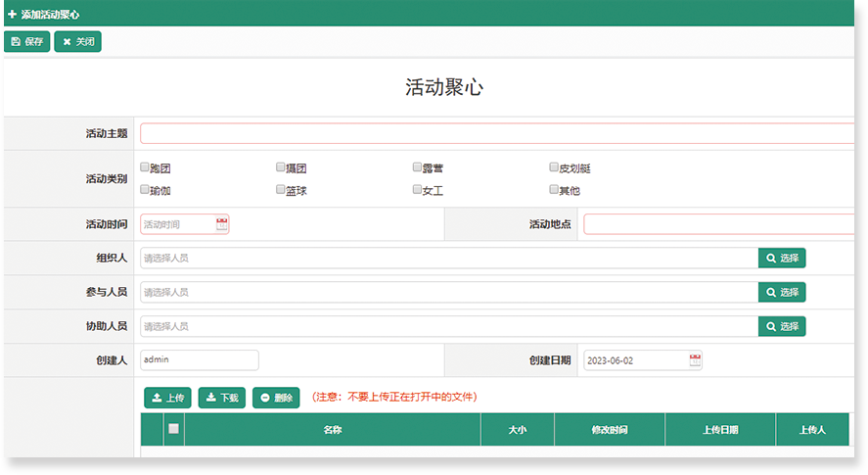The image size is (868, 475).
Task: Open calendar icon for 创建日期
Action: pos(695,360)
